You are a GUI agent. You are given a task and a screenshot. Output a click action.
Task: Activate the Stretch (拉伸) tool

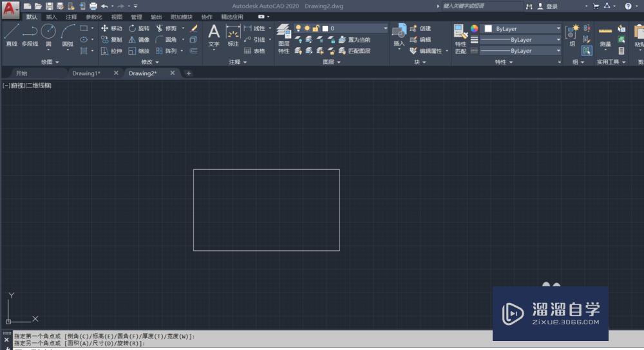(x=111, y=51)
